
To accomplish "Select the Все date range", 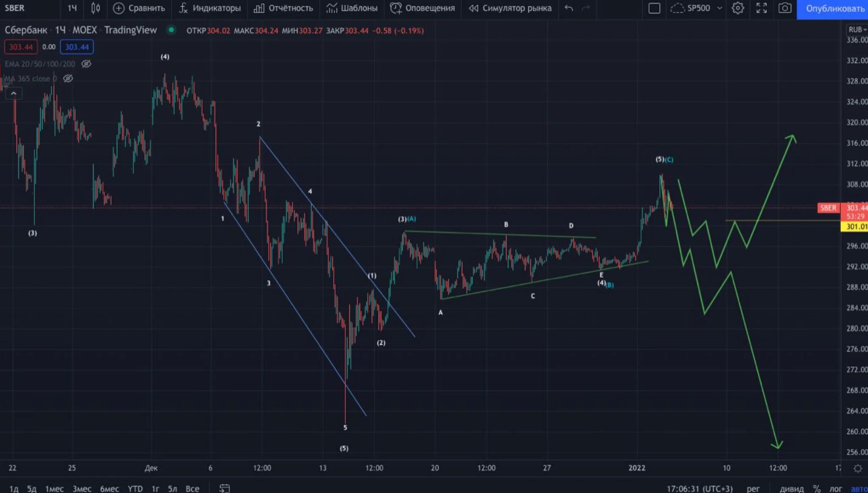I will [192, 488].
